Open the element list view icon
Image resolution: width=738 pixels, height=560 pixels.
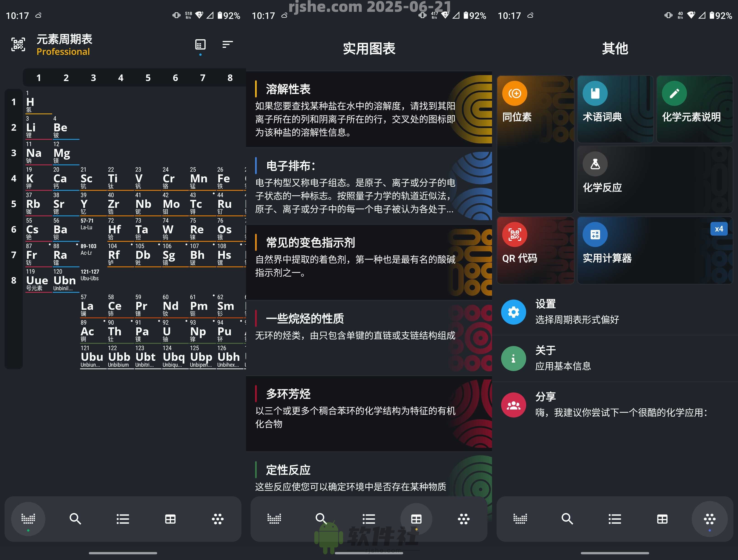click(x=123, y=519)
